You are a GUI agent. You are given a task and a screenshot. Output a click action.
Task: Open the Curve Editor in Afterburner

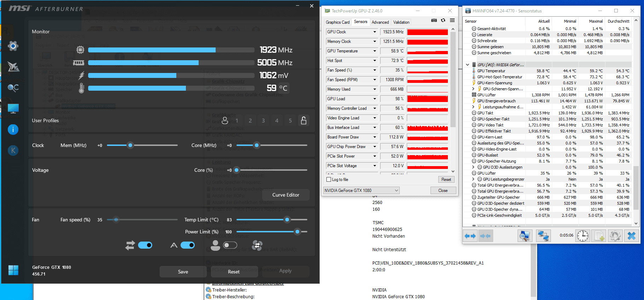tap(286, 195)
